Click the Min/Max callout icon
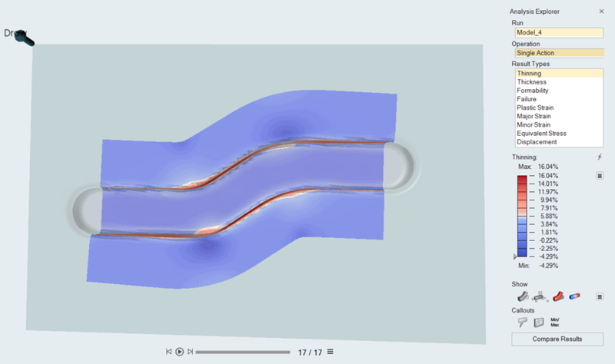 tap(556, 322)
